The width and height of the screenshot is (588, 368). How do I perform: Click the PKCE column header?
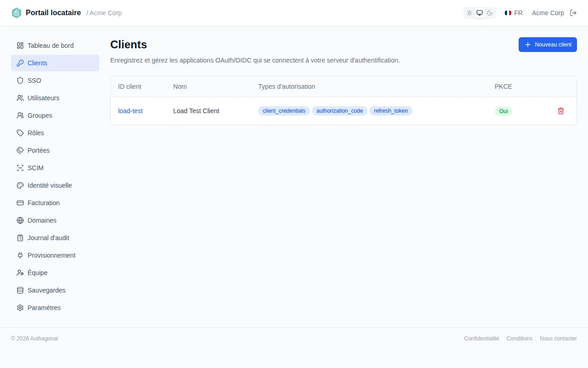503,86
